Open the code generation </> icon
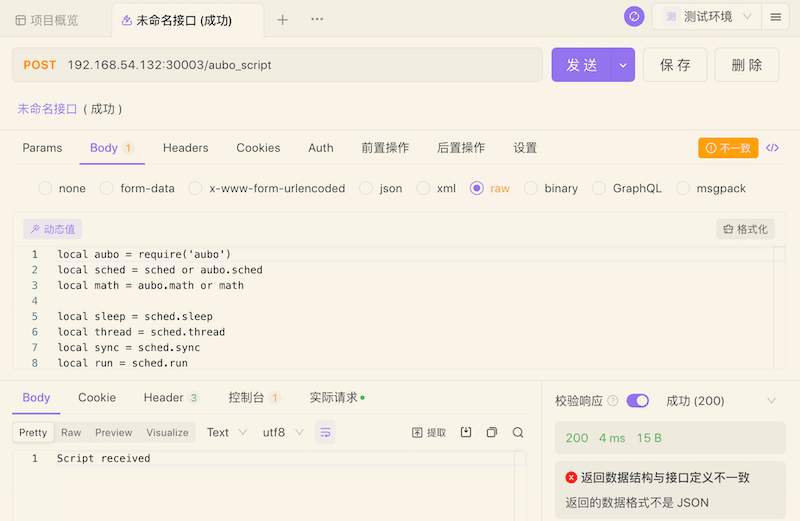 (772, 148)
